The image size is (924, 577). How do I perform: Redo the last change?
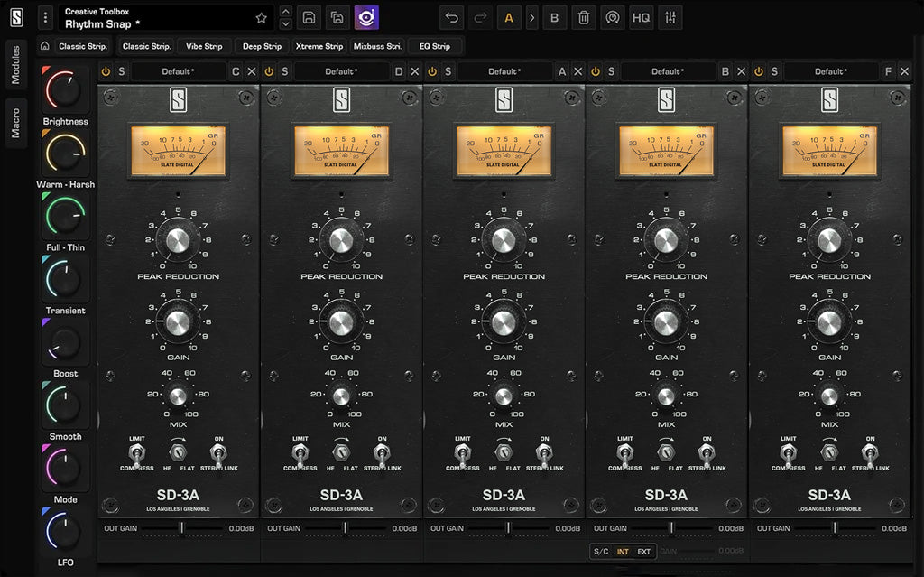pyautogui.click(x=480, y=18)
